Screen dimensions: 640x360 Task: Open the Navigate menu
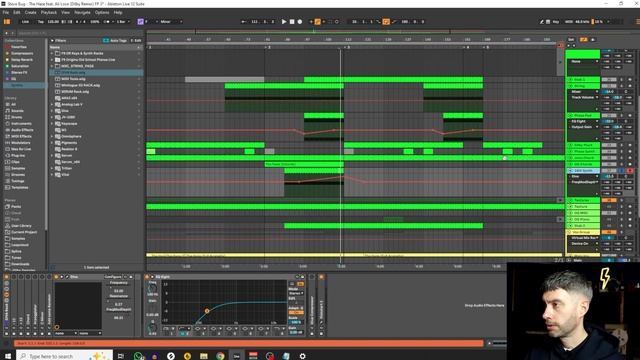(x=82, y=13)
